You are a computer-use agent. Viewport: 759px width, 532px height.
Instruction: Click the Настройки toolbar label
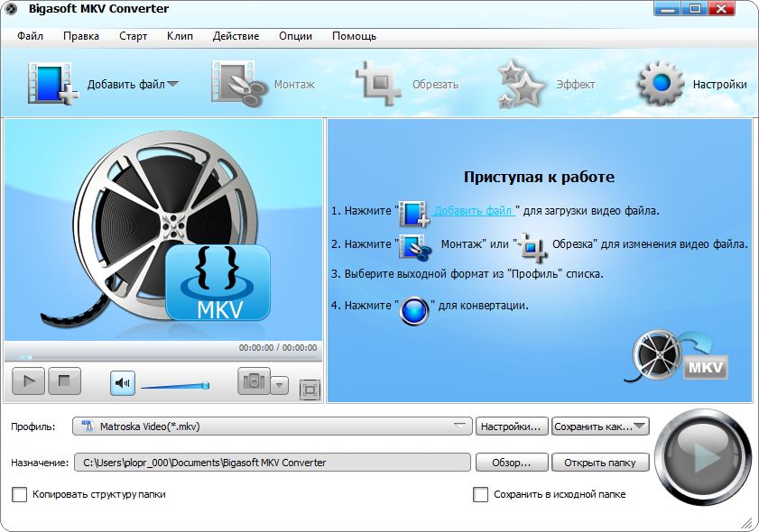719,84
